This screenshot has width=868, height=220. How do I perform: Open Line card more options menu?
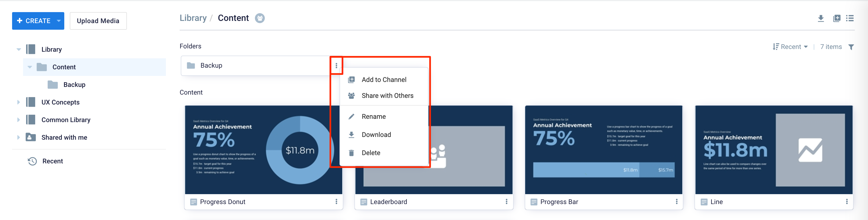click(847, 202)
